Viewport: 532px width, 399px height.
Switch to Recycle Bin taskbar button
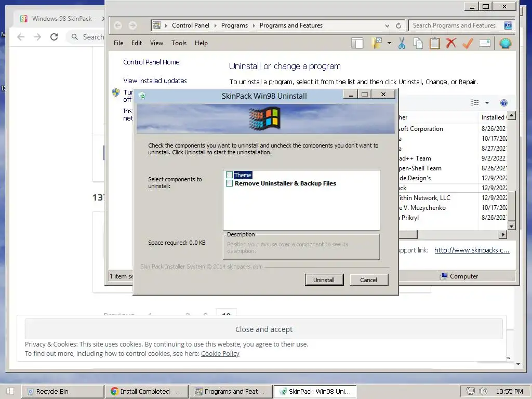click(62, 392)
